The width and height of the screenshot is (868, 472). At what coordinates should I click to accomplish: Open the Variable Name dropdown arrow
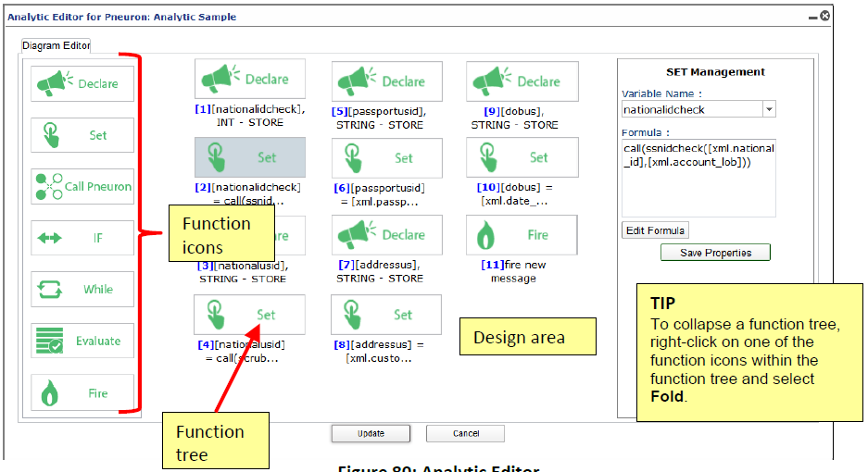[x=769, y=109]
